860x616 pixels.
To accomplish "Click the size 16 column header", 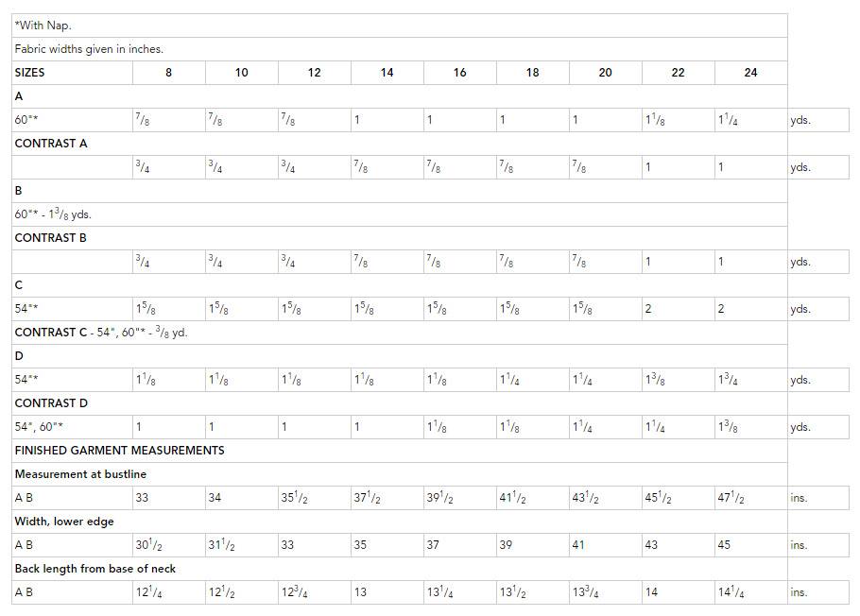I will tap(460, 73).
